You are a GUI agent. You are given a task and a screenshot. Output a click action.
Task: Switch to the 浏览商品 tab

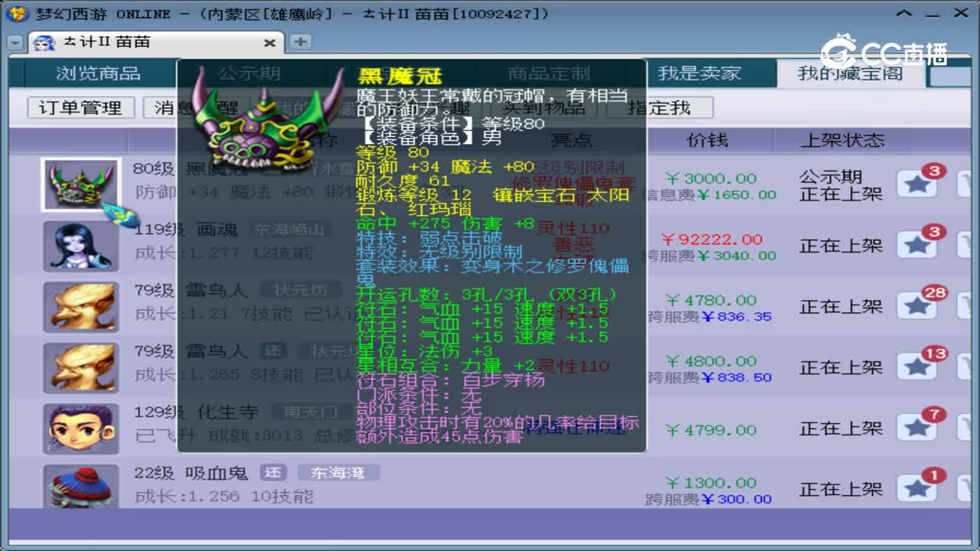tap(98, 73)
